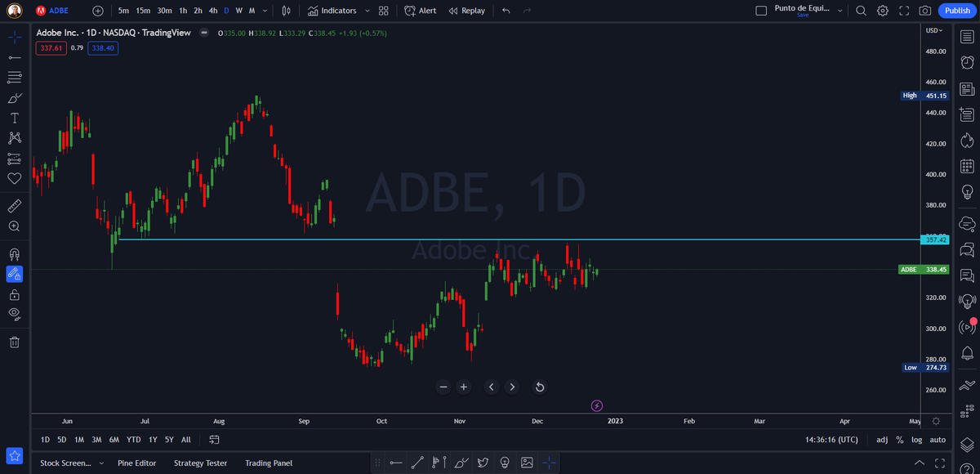Open the watchlist panel
Screen dimensions: 980x474
coord(968,36)
